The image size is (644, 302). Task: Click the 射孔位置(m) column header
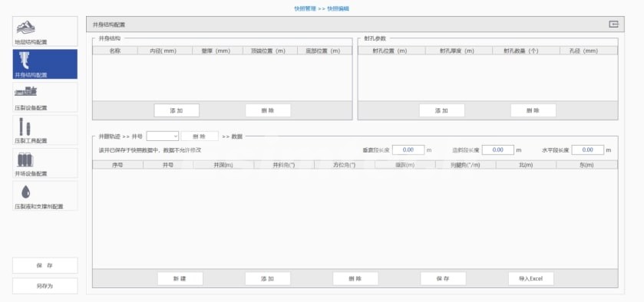[391, 51]
